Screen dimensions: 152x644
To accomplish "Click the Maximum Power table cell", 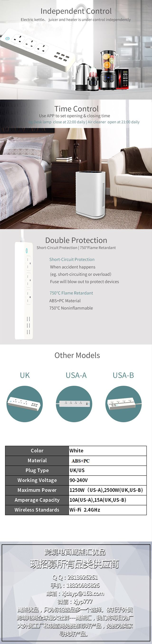I will 37,490.
